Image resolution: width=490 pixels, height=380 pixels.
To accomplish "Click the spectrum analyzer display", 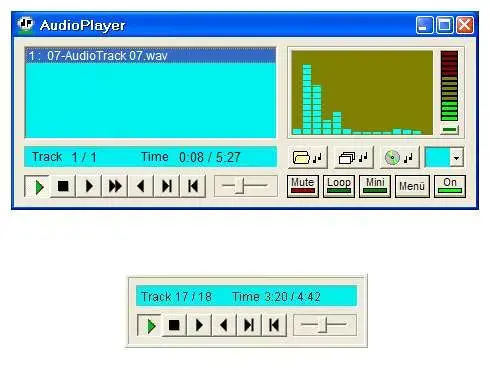I will [x=362, y=93].
